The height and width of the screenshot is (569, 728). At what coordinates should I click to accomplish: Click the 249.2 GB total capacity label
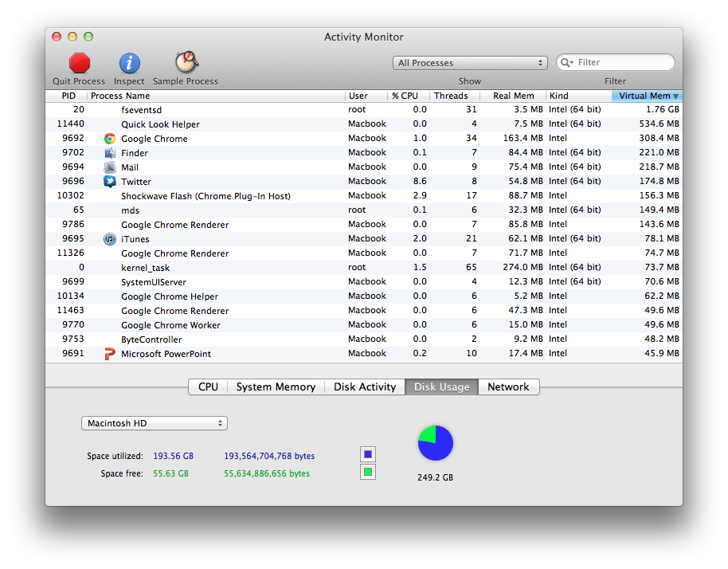click(x=435, y=477)
